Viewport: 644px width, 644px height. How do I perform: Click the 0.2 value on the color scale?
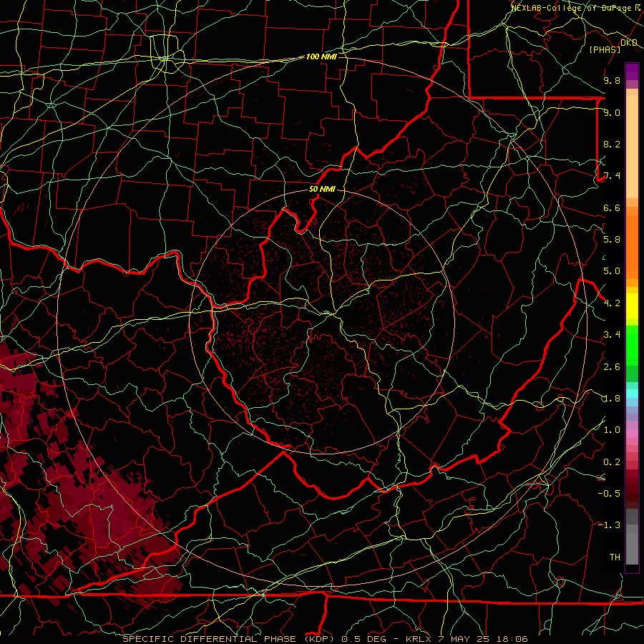(612, 462)
